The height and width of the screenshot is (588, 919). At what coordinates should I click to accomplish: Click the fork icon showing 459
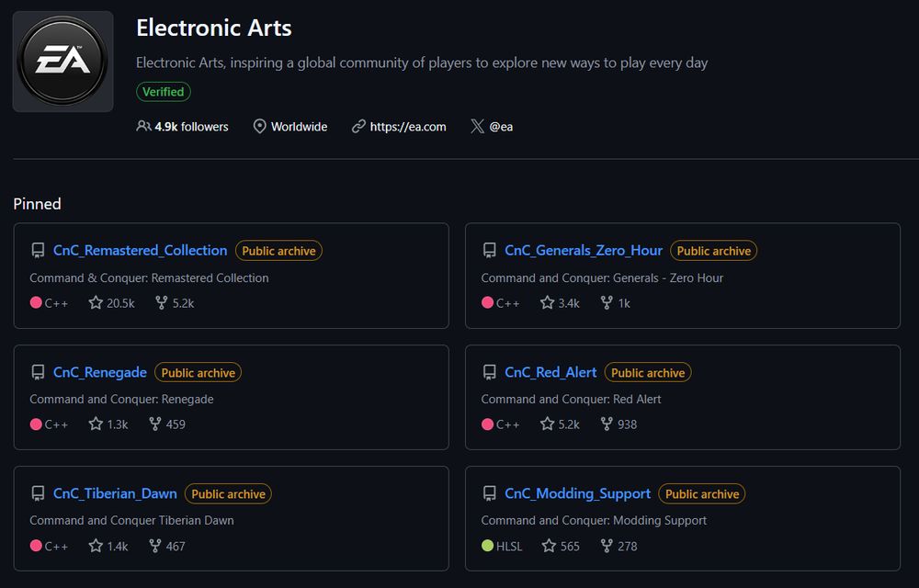point(154,424)
